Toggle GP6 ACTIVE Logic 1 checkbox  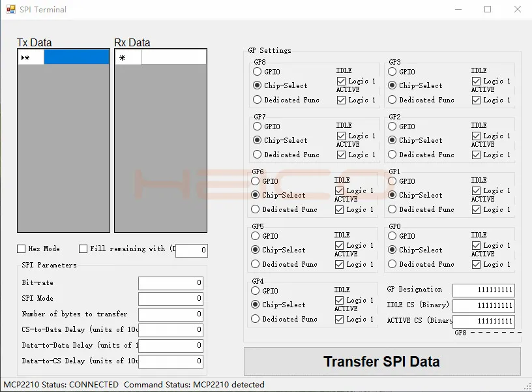(339, 210)
